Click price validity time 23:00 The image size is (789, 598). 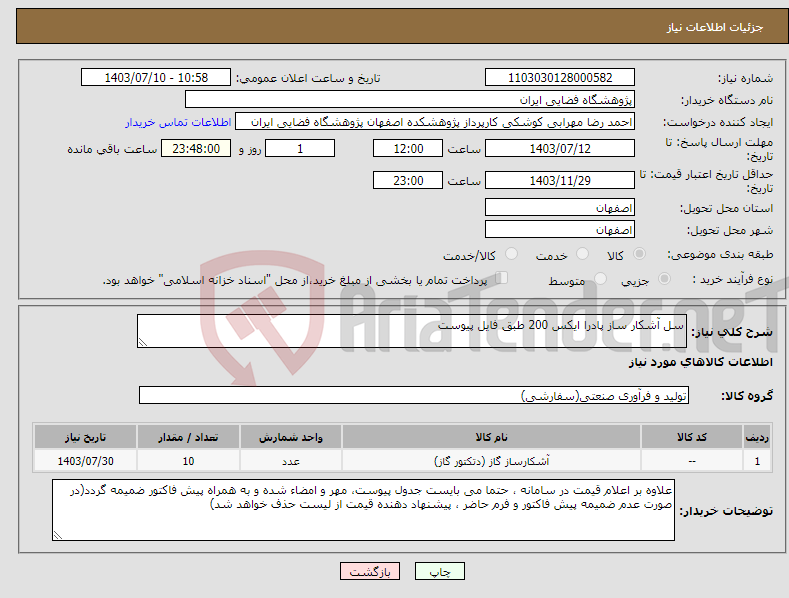[408, 180]
